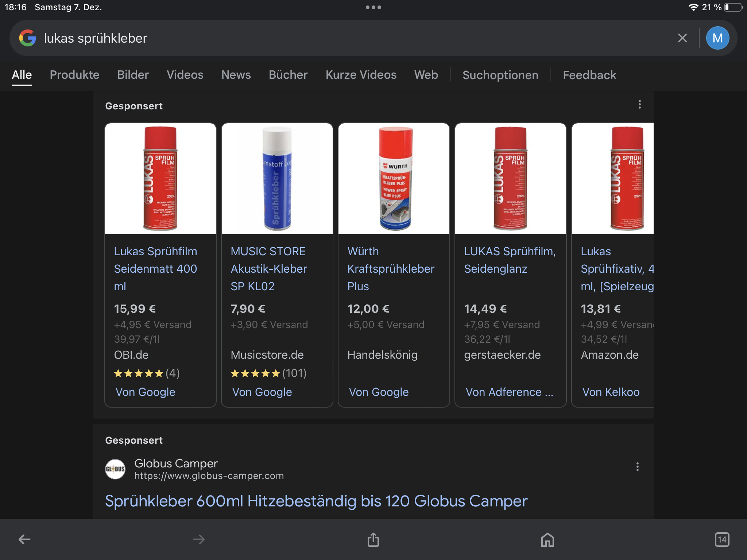
Task: Click 'Von Kelkoo' link
Action: [611, 392]
